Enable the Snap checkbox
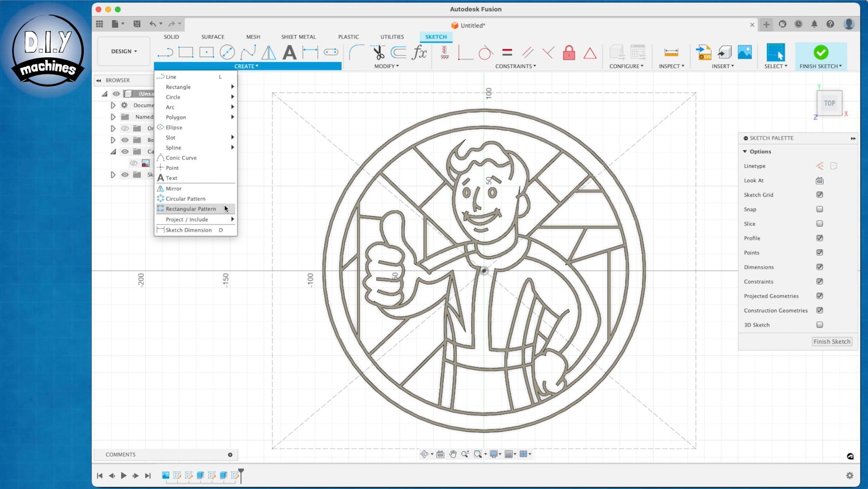This screenshot has height=489, width=868. [819, 209]
